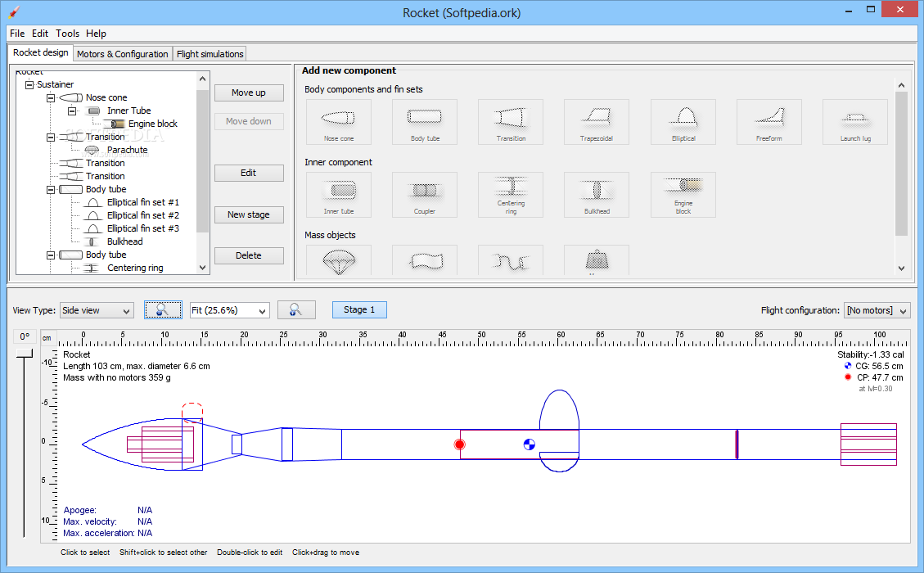924x573 pixels.
Task: Add a Launch lug component
Action: 855,122
